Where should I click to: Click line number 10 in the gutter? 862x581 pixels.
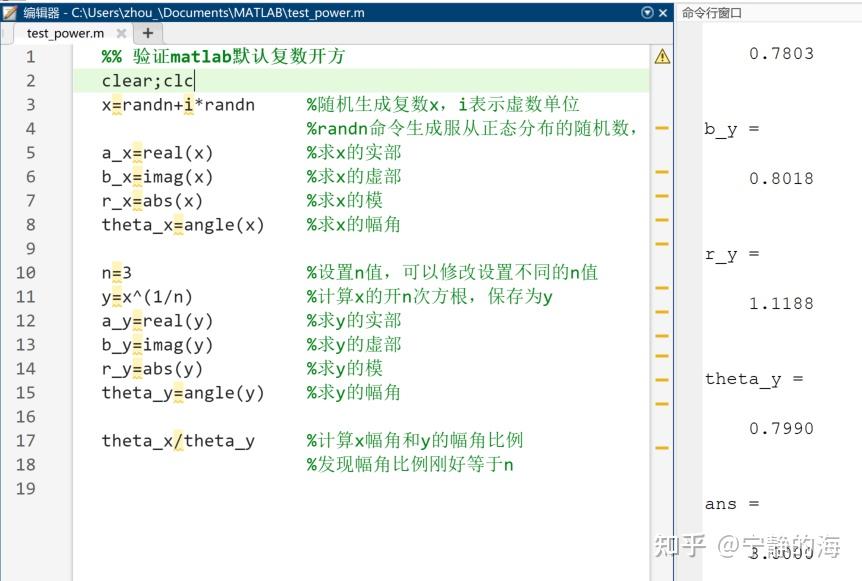(26, 273)
